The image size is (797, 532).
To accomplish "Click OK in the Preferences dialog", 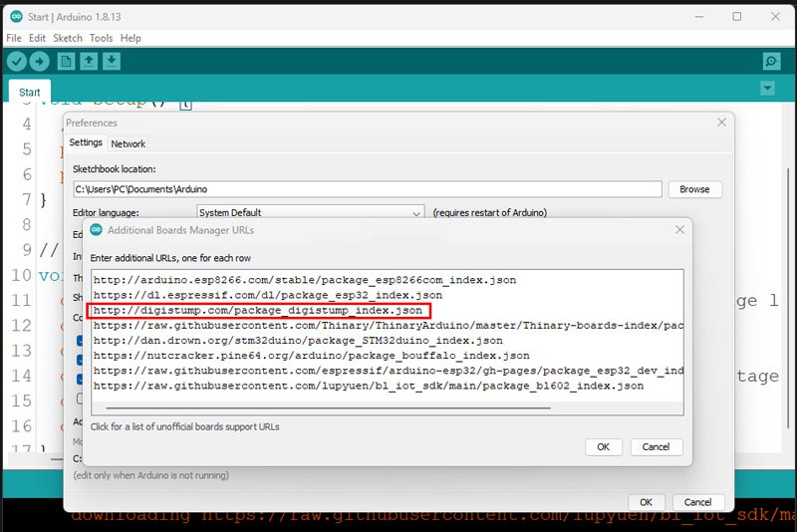I will [x=646, y=502].
